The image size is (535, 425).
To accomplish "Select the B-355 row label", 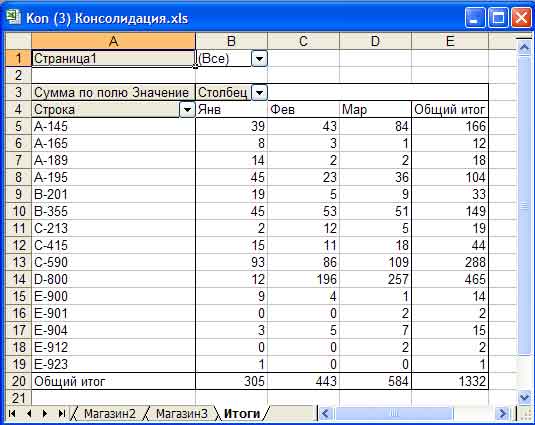I will coord(113,211).
